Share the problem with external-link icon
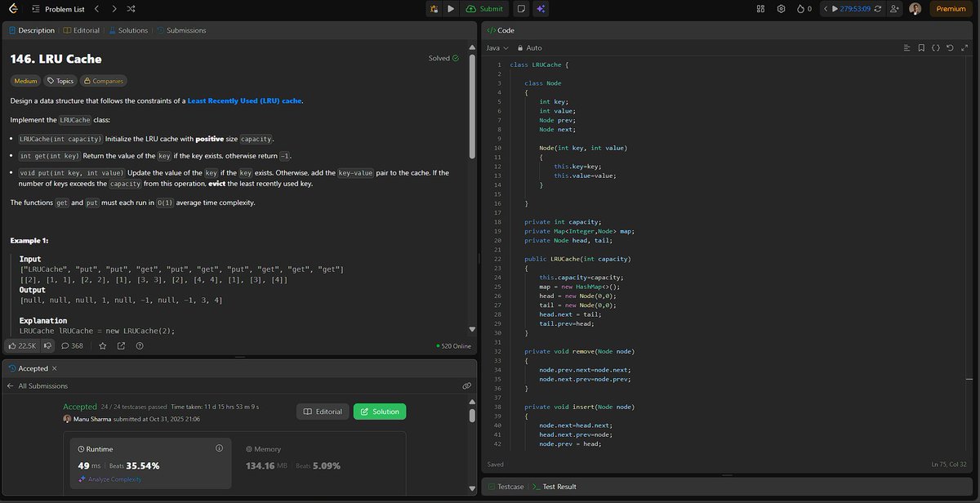 click(x=121, y=345)
